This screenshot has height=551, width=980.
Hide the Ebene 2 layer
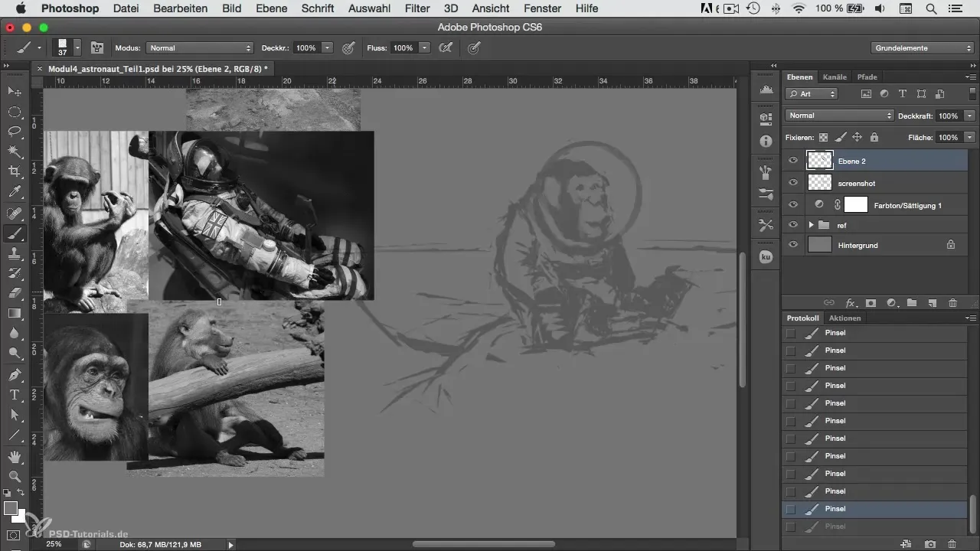(x=793, y=161)
